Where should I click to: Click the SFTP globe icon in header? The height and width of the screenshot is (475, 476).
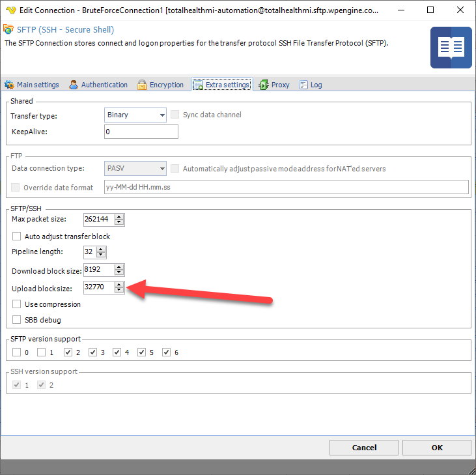coord(8,30)
